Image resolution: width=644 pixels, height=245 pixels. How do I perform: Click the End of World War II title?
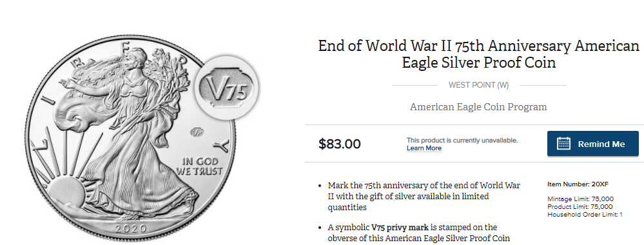coord(478,54)
